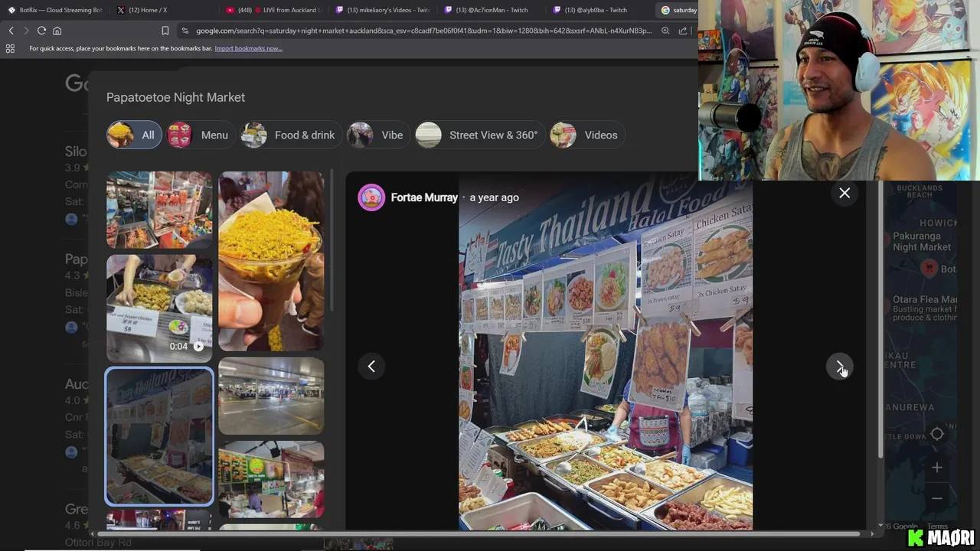The height and width of the screenshot is (551, 980).
Task: Click map locate-me target icon
Action: (x=937, y=434)
